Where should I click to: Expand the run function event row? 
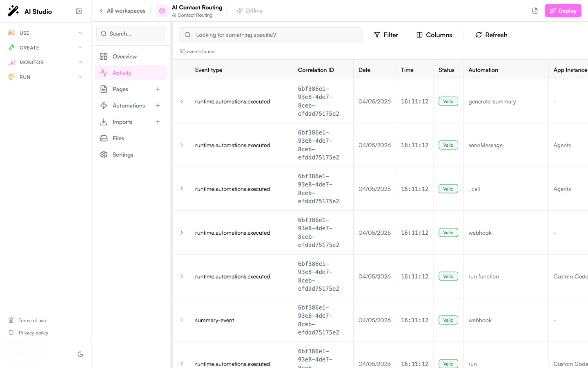click(x=182, y=276)
